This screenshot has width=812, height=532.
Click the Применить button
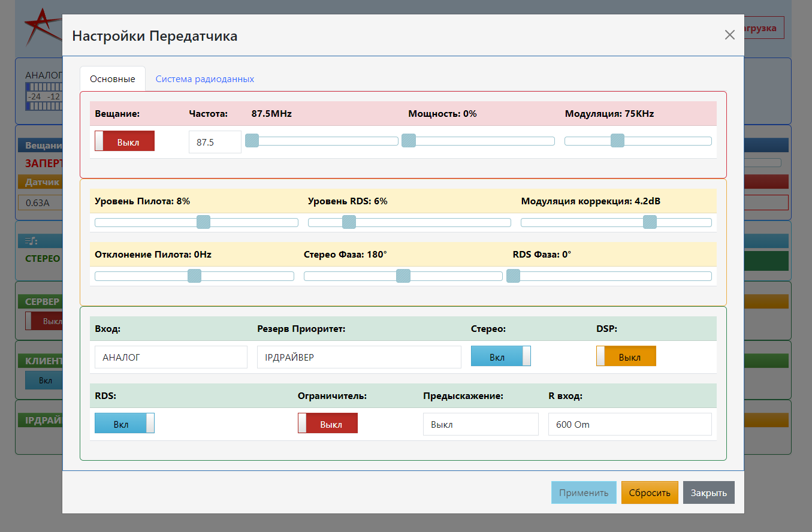point(583,492)
